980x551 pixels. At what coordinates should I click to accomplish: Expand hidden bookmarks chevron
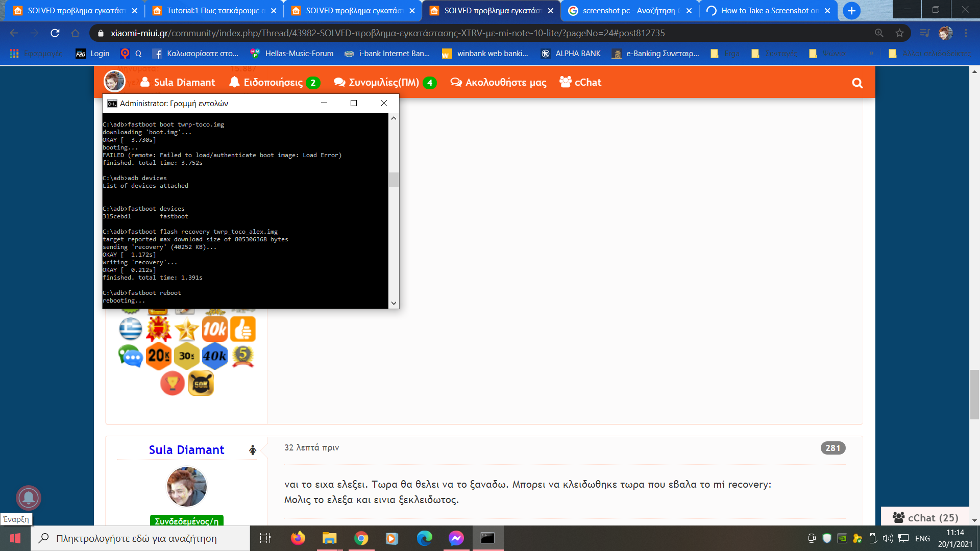871,54
